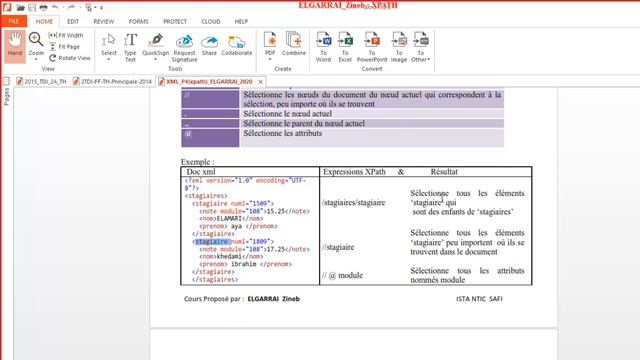Click the Save quick access icon

click(x=32, y=7)
